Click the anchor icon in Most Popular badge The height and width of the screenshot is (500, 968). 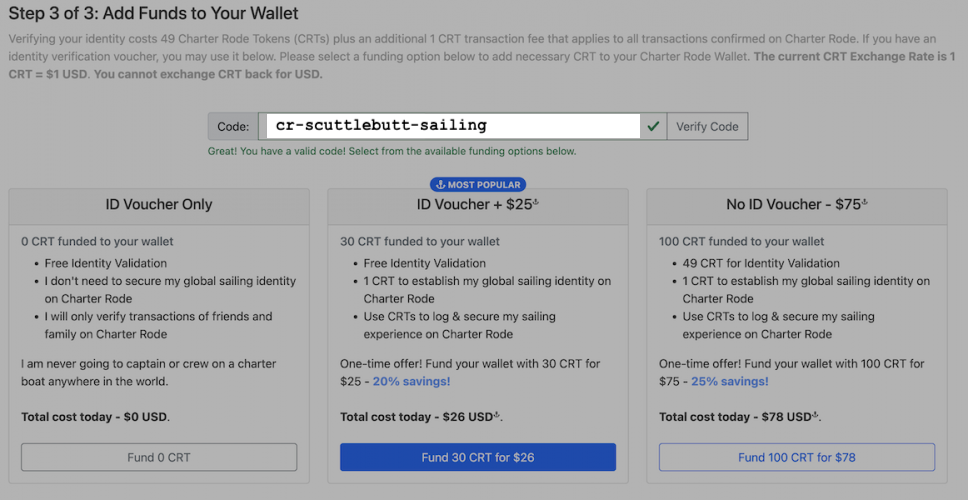click(441, 185)
